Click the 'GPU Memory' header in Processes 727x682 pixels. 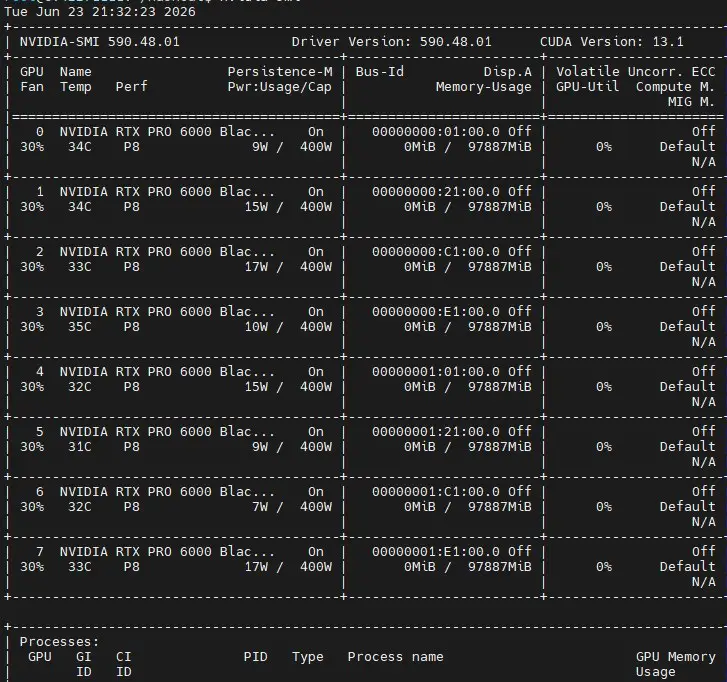pos(676,657)
